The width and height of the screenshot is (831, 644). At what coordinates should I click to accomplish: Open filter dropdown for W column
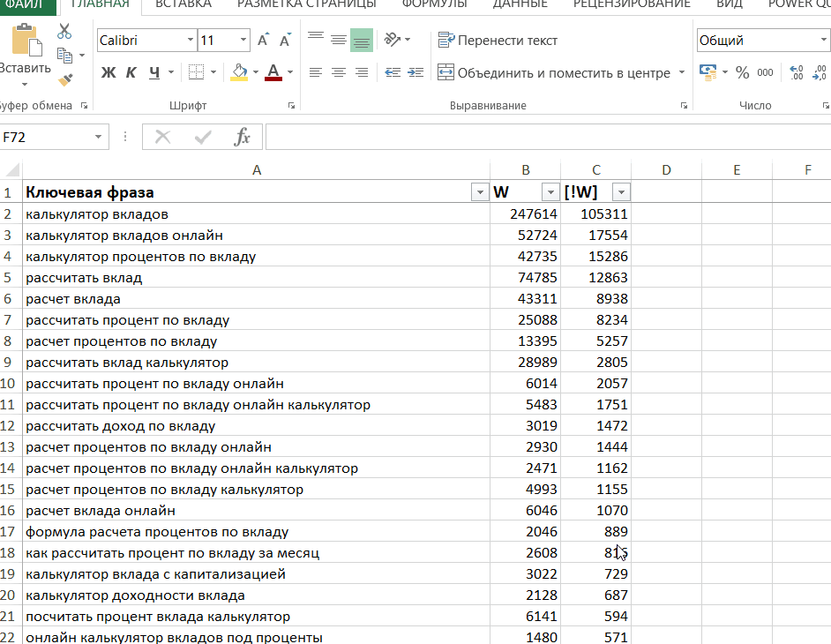(550, 191)
